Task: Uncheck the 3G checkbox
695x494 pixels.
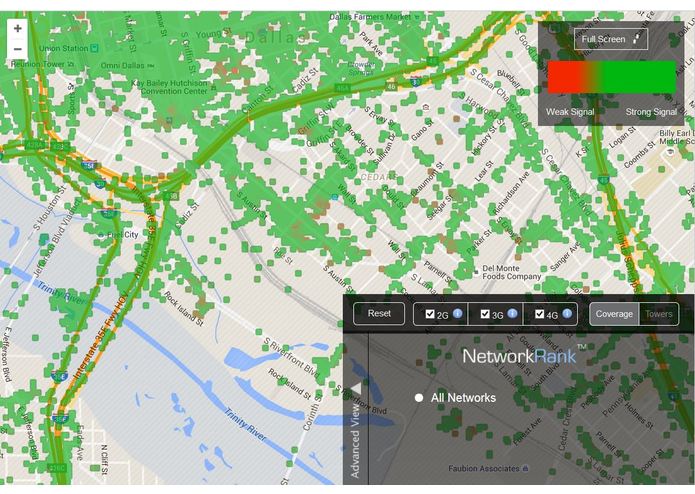Action: coord(485,314)
